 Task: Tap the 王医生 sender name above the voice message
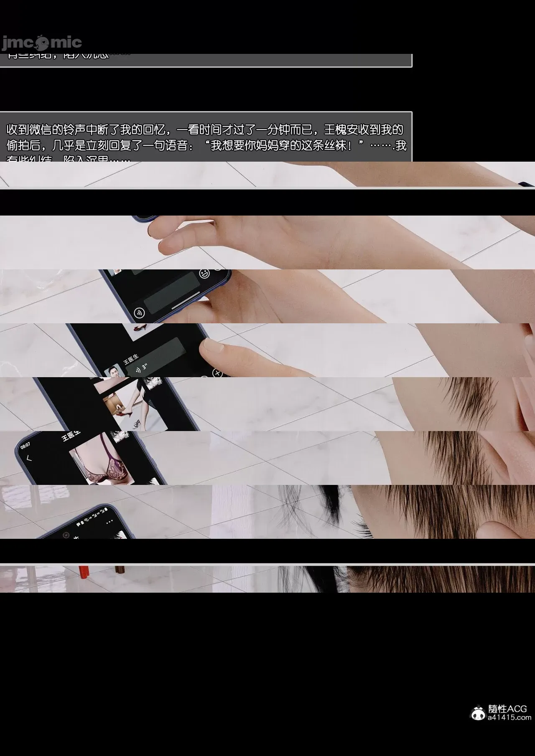(130, 359)
